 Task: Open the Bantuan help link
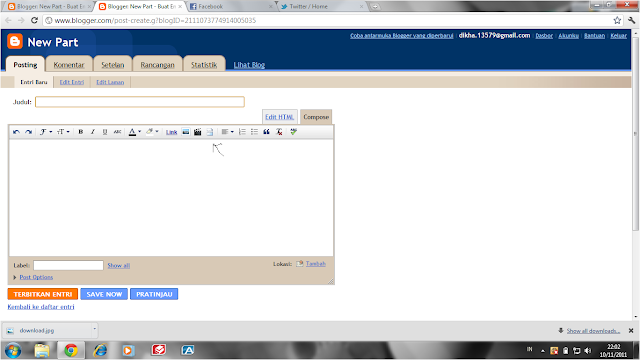pos(594,36)
